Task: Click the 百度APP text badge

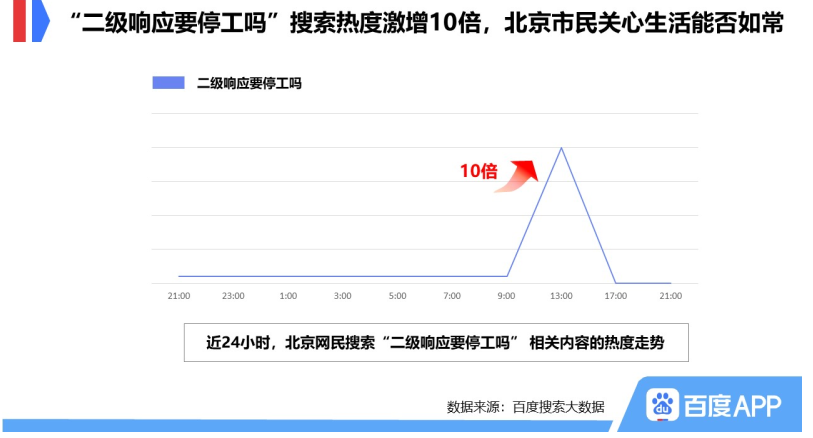Action: (x=733, y=405)
